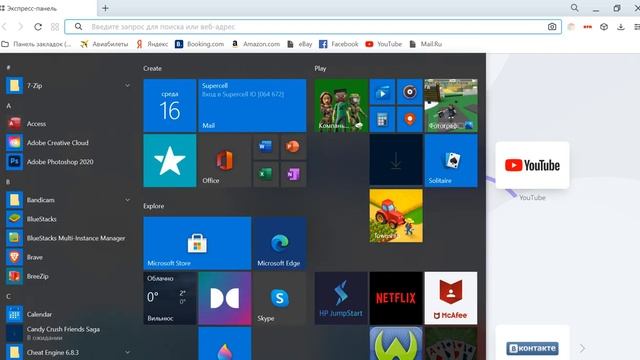The height and width of the screenshot is (360, 640).
Task: Open Microsoft Store tile
Action: pyautogui.click(x=197, y=243)
